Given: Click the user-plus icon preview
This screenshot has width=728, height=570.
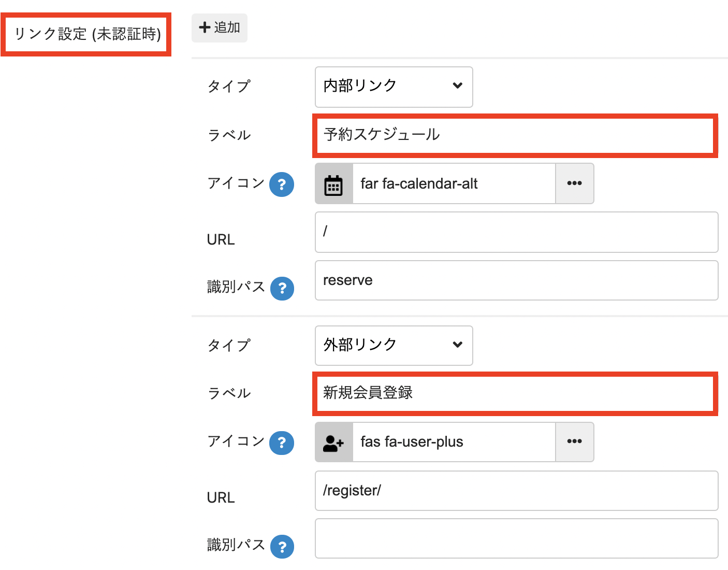Looking at the screenshot, I should [333, 442].
